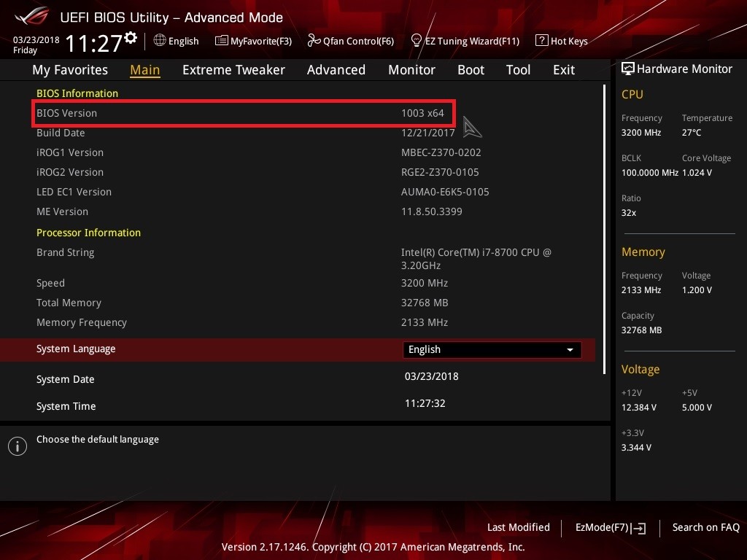Select the System Language row label

(x=76, y=349)
